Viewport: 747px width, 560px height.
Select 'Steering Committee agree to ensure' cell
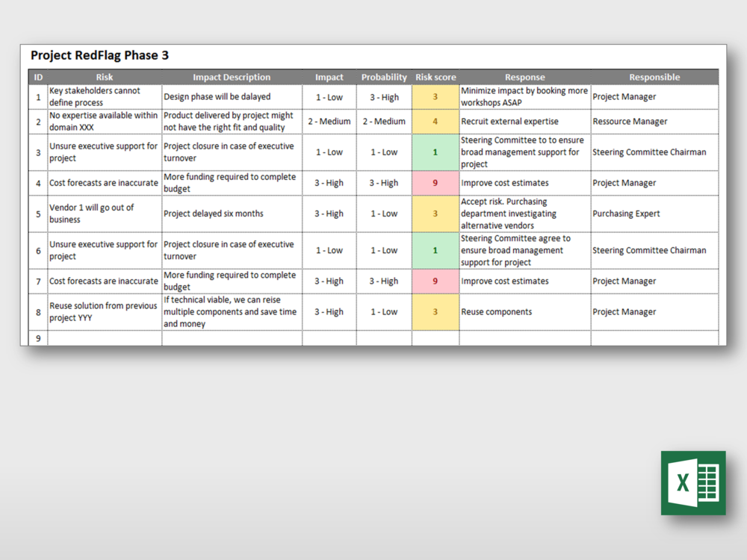525,250
